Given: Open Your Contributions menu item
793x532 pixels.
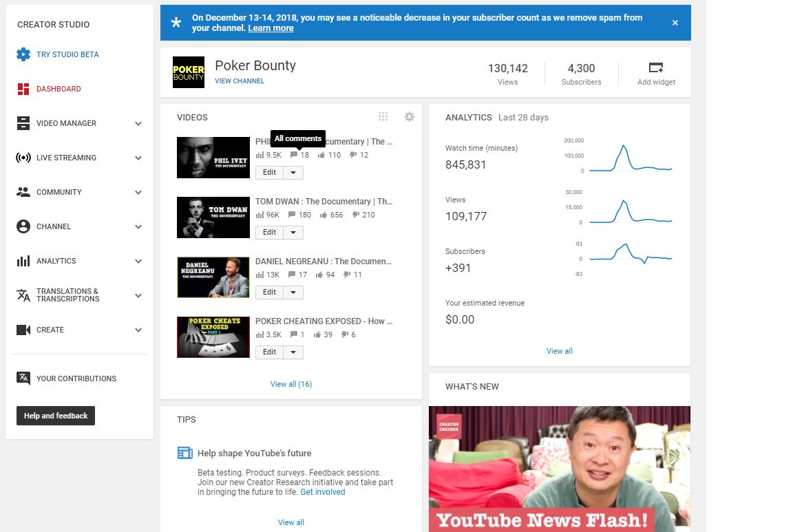Looking at the screenshot, I should 76,379.
